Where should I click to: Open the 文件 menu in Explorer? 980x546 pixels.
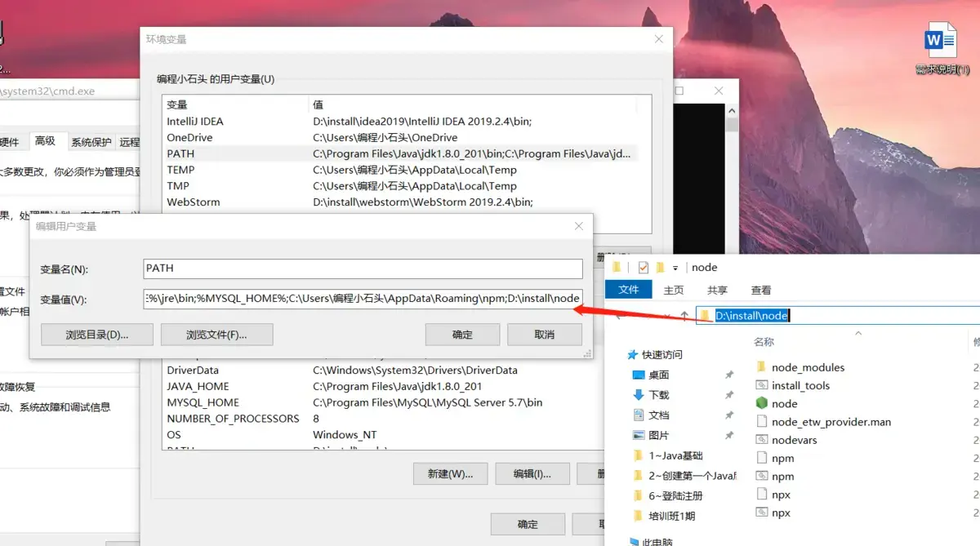click(x=628, y=289)
